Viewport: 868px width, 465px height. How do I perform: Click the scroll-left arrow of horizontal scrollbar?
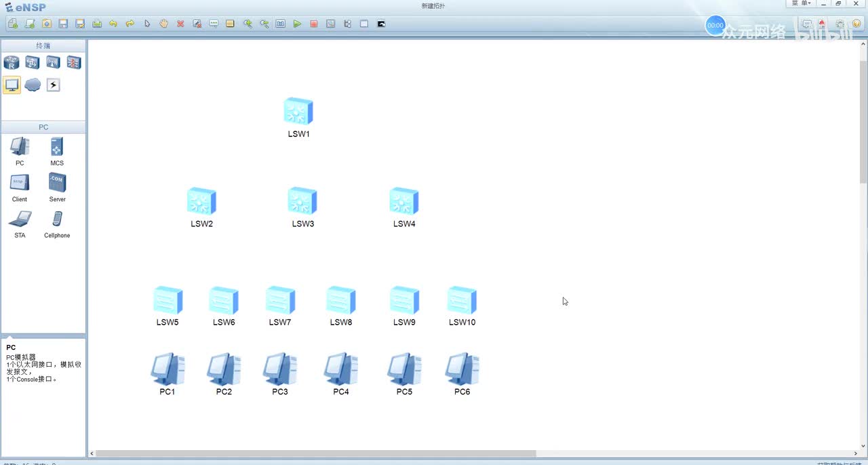click(92, 453)
